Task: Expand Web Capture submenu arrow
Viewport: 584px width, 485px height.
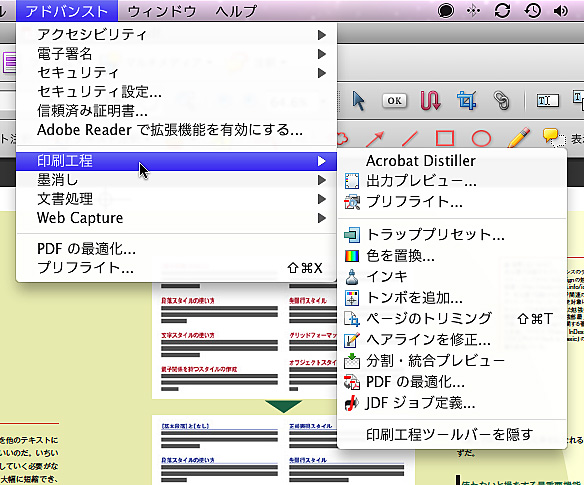Action: pyautogui.click(x=322, y=218)
